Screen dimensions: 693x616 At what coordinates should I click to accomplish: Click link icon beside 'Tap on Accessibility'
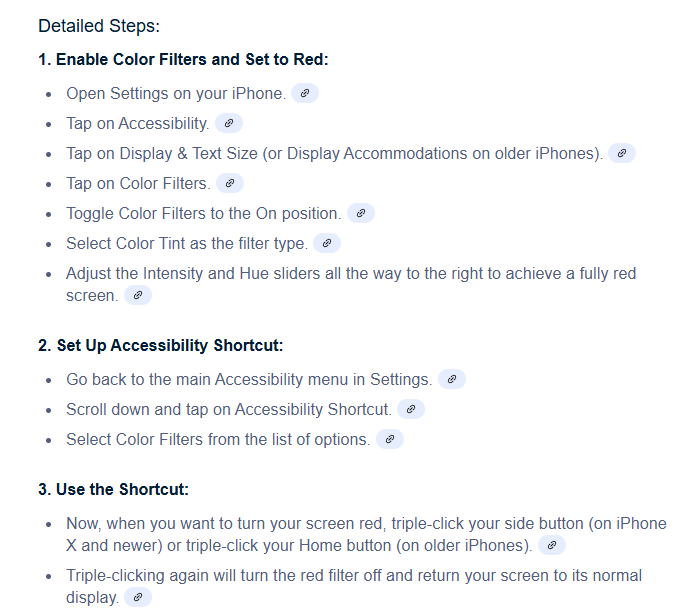click(228, 123)
